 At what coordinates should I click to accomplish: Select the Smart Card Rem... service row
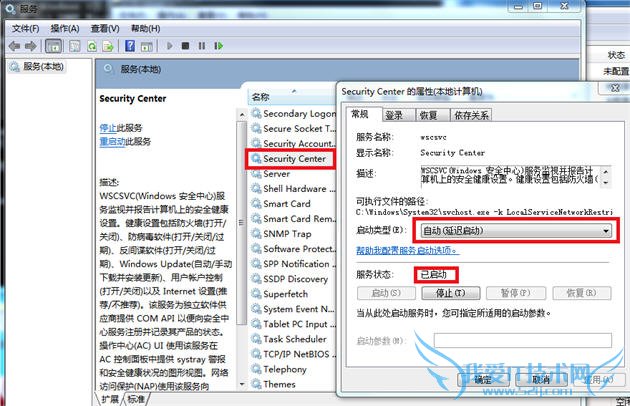(x=293, y=219)
